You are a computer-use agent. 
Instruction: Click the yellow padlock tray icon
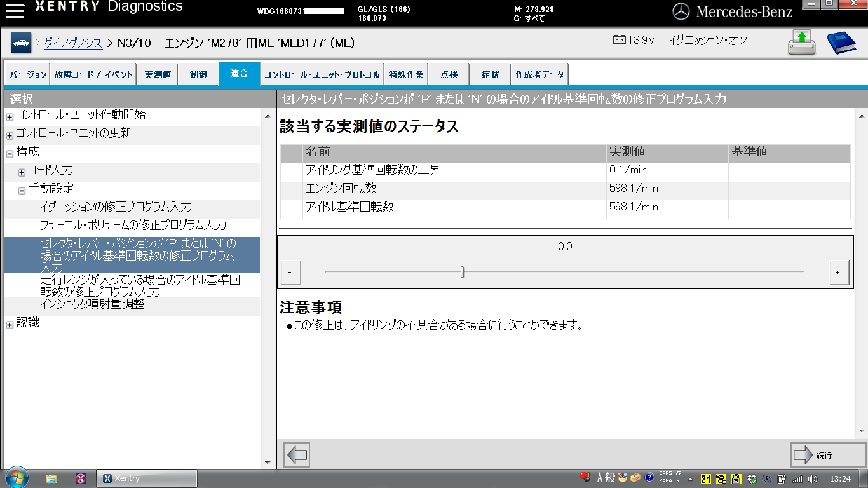(x=736, y=479)
